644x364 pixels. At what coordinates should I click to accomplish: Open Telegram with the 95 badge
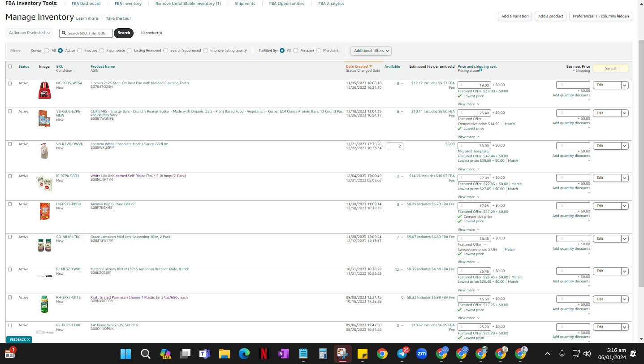[x=402, y=354]
